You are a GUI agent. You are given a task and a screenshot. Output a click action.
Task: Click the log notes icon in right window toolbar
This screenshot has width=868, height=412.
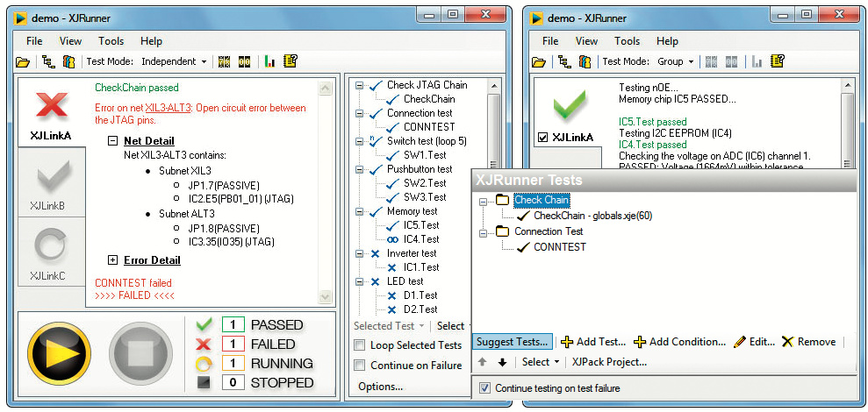[x=778, y=62]
